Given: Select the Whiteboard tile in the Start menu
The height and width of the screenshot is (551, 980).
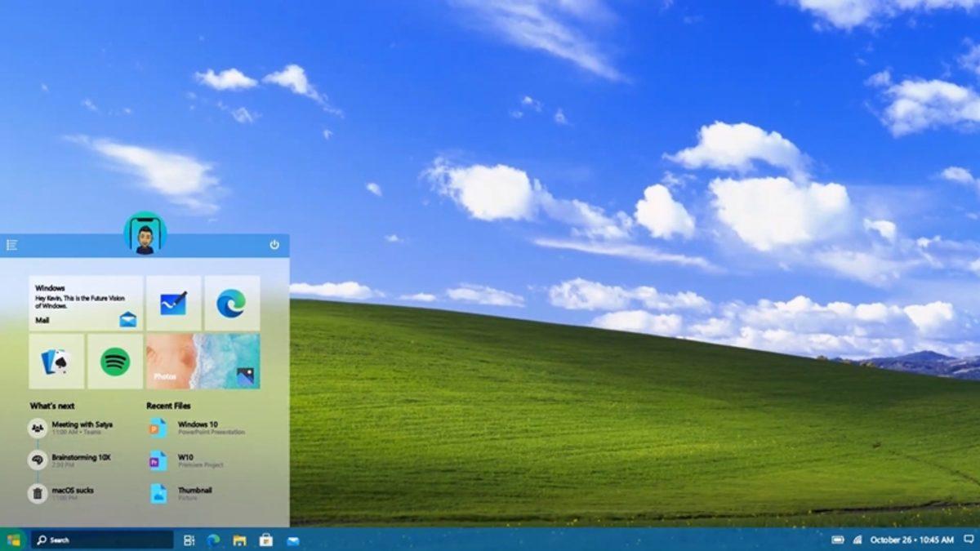Looking at the screenshot, I should (x=173, y=303).
